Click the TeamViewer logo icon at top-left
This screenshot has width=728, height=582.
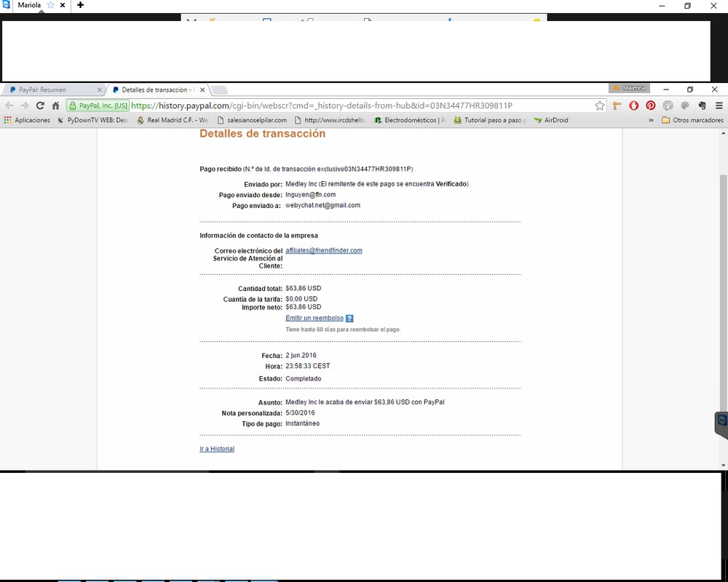click(x=6, y=4)
